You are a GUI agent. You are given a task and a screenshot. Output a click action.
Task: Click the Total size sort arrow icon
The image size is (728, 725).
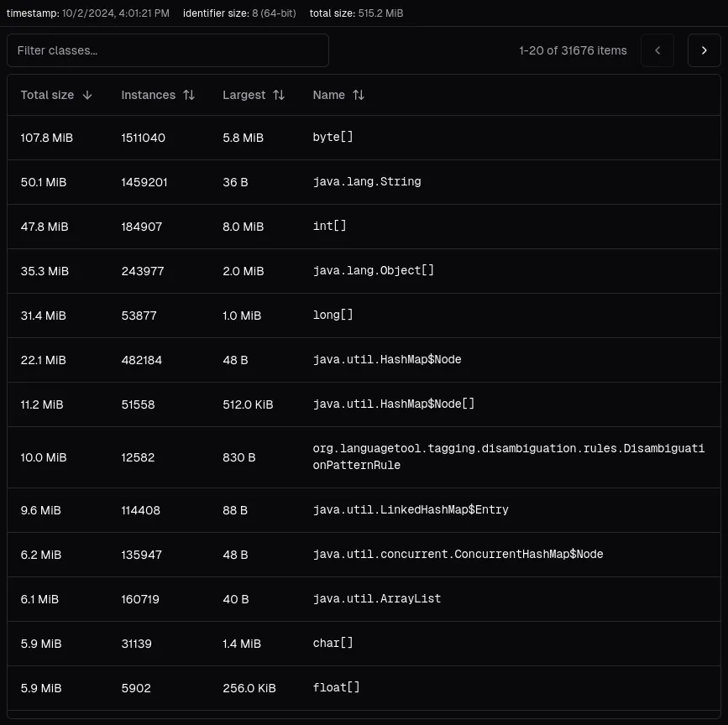[87, 96]
